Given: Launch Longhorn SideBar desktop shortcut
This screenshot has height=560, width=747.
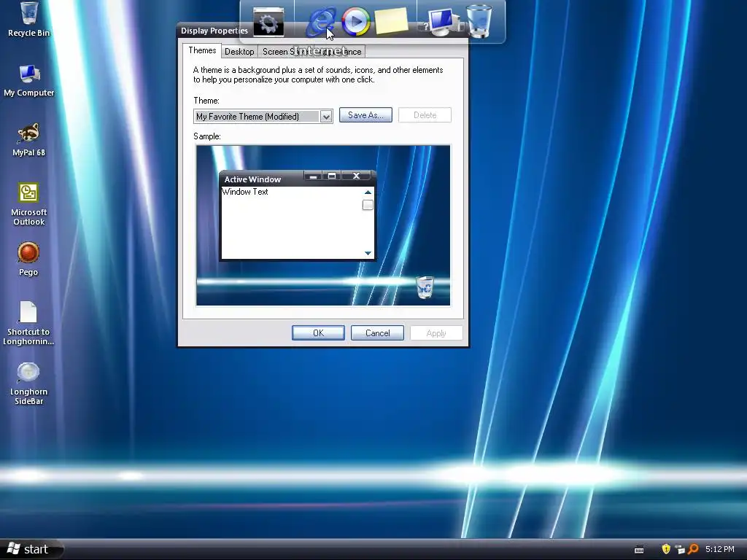Looking at the screenshot, I should (x=28, y=383).
